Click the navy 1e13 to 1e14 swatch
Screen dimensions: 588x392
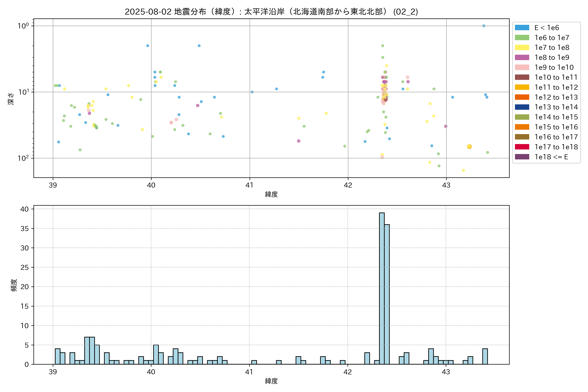click(x=522, y=107)
